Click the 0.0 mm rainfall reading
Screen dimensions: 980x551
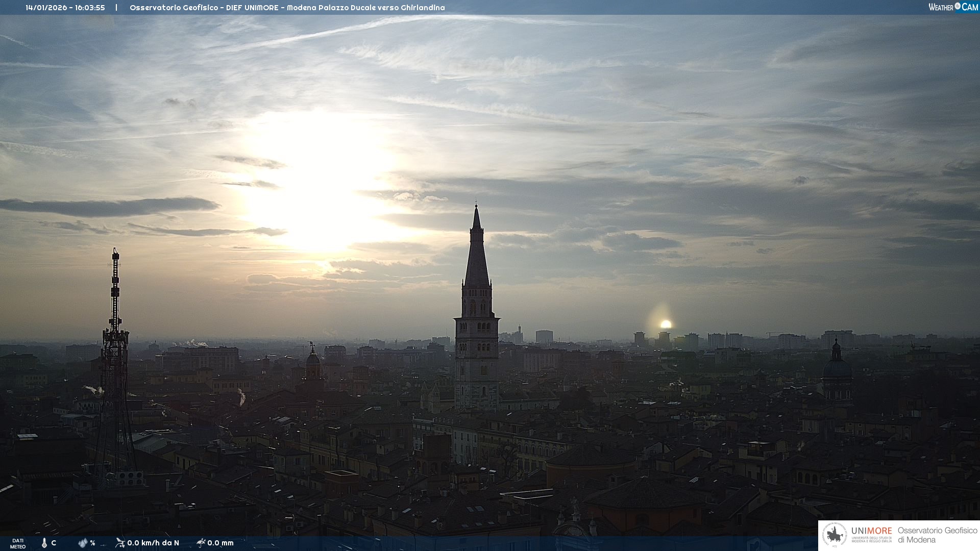[x=220, y=543]
